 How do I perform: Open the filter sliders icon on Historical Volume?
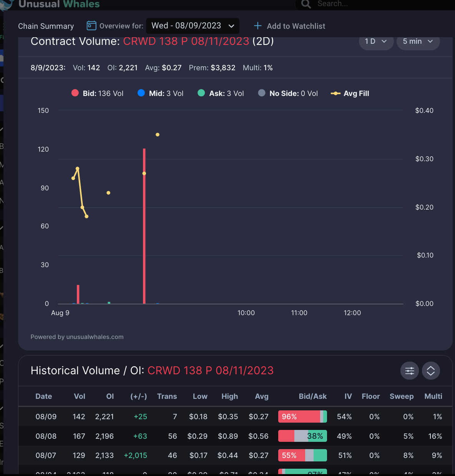click(409, 370)
